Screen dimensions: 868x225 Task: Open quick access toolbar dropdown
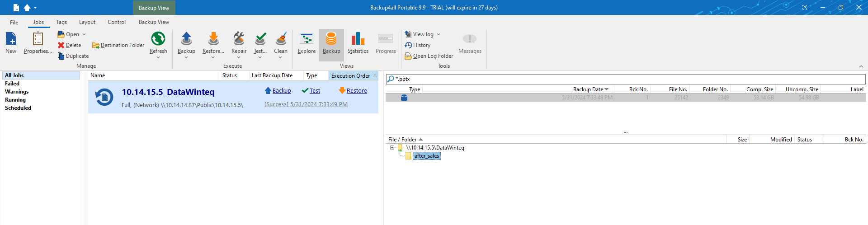(x=35, y=8)
